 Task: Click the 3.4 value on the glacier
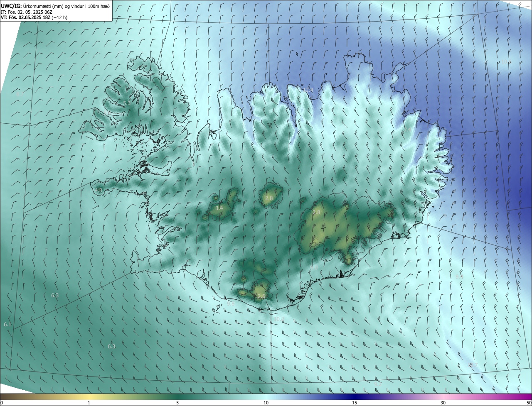click(x=219, y=208)
